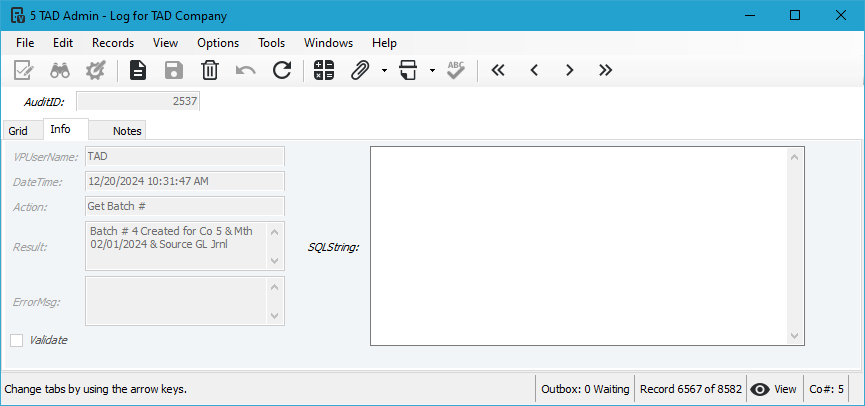The height and width of the screenshot is (406, 865).
Task: Click the DateTime field
Action: pos(185,181)
